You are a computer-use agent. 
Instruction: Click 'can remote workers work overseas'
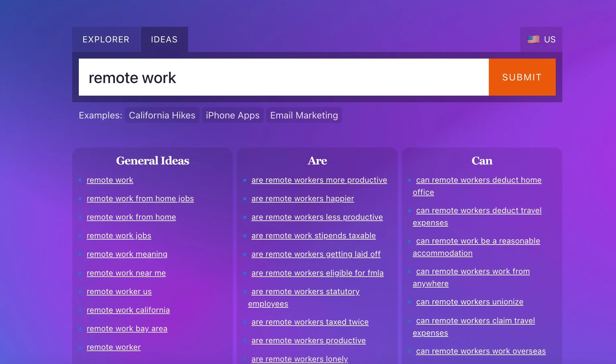pos(481,351)
